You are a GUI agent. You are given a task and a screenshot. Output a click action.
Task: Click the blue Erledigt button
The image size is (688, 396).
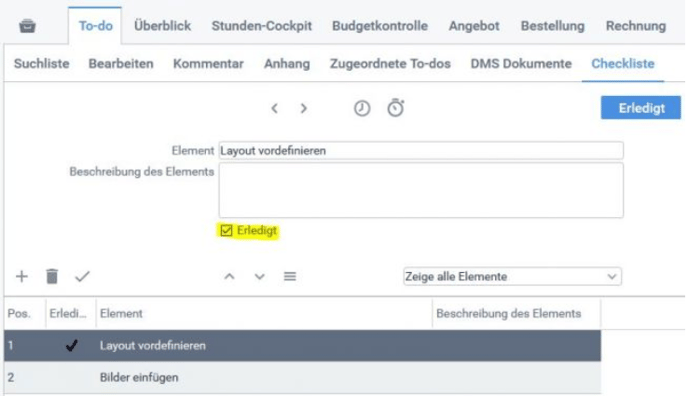click(x=641, y=108)
